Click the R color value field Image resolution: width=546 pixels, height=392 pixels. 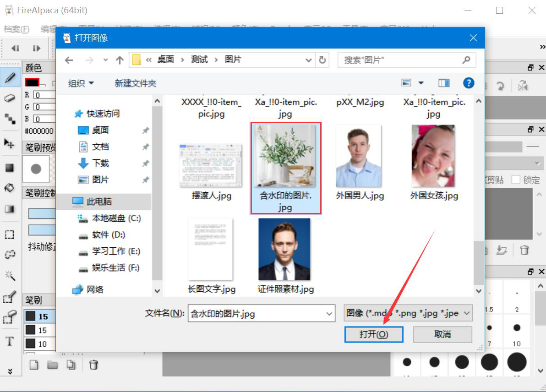click(44, 95)
